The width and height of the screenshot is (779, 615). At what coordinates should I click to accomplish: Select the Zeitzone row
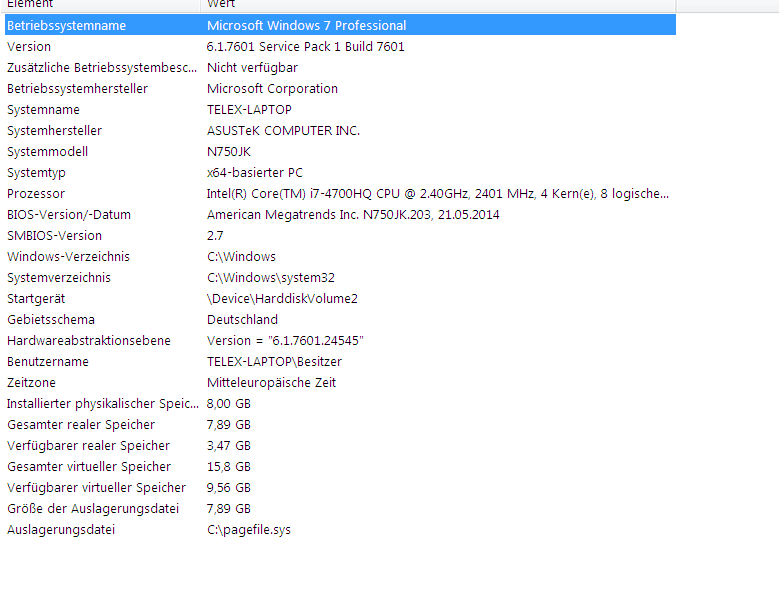tap(340, 383)
